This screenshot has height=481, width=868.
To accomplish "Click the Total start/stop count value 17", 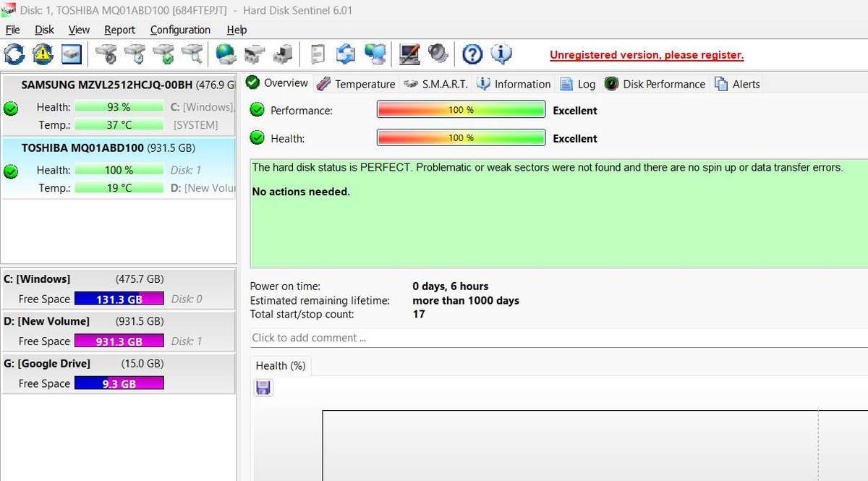I will [419, 314].
